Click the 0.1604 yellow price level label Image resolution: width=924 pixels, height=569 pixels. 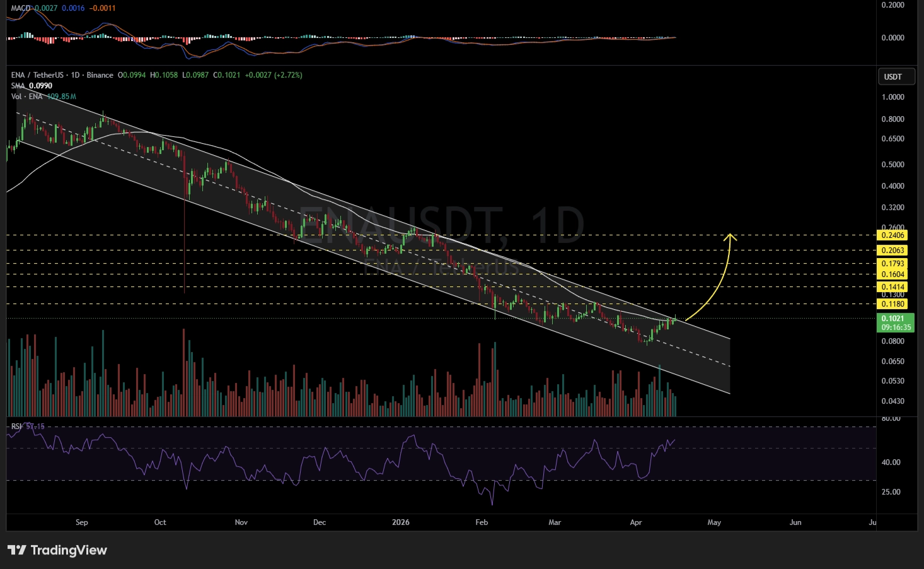pos(892,274)
